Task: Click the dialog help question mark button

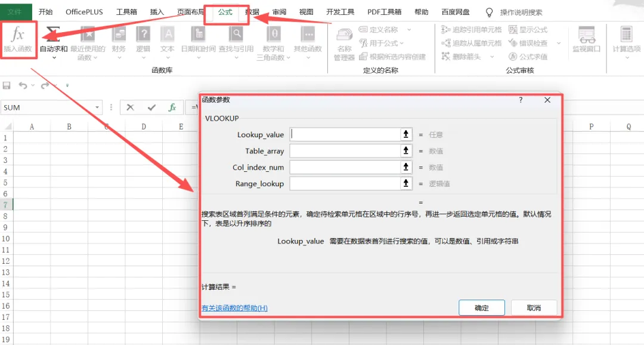Action: [521, 100]
